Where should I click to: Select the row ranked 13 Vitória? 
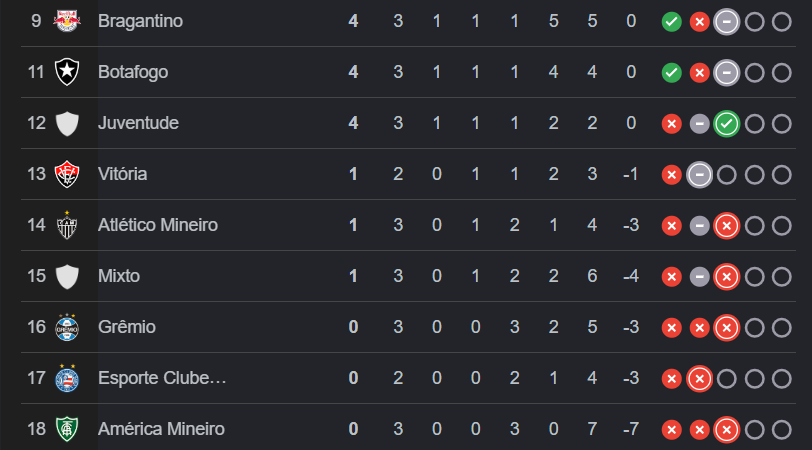pyautogui.click(x=400, y=174)
